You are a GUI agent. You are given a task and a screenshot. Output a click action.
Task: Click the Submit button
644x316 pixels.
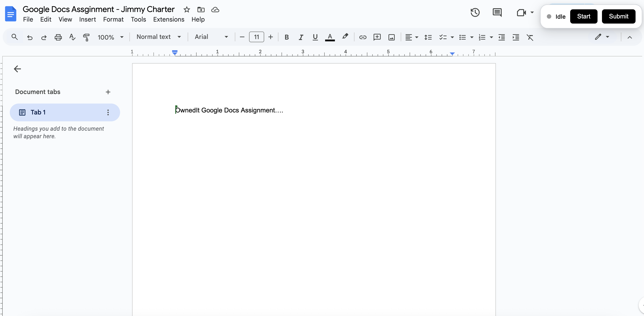(618, 16)
